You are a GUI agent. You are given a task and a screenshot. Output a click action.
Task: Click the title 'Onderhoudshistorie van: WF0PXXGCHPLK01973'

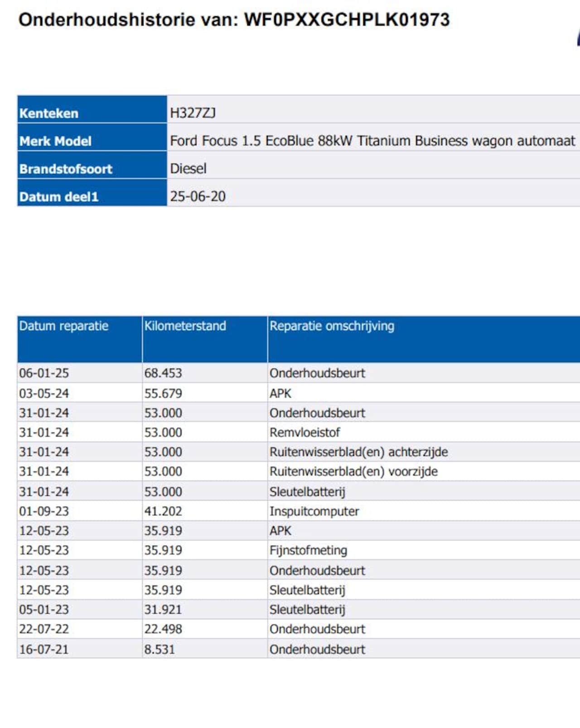(234, 20)
